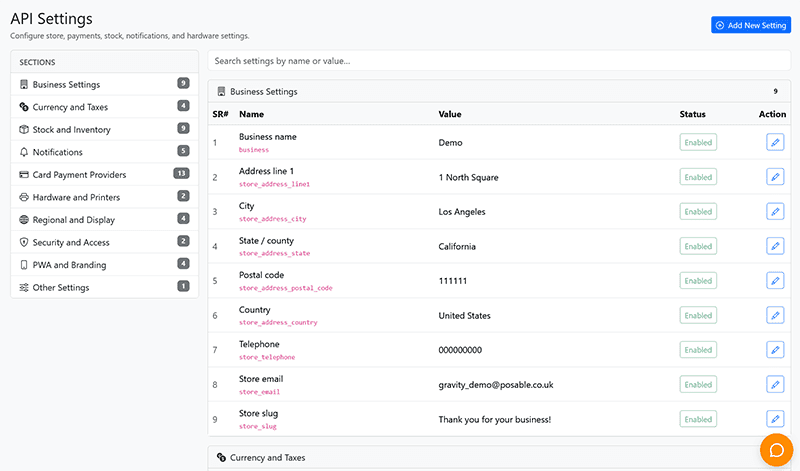Viewport: 800px width, 471px height.
Task: Go to Regional and Display section
Action: 105,219
